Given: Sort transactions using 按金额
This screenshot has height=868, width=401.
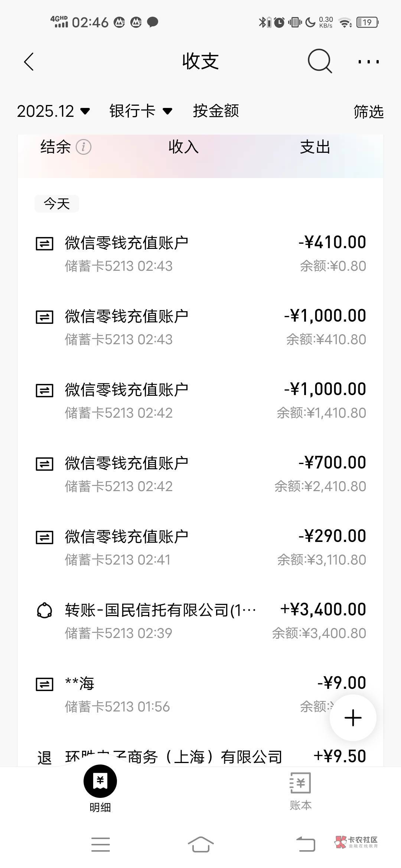Looking at the screenshot, I should click(x=216, y=111).
